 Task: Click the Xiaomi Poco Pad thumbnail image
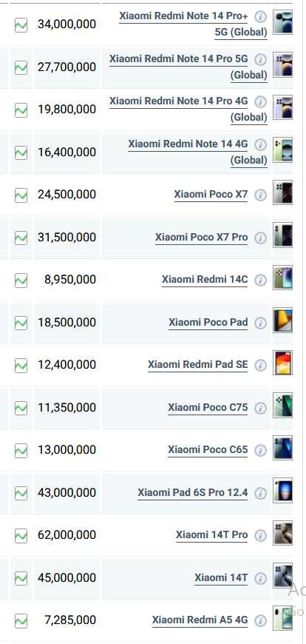click(x=282, y=320)
